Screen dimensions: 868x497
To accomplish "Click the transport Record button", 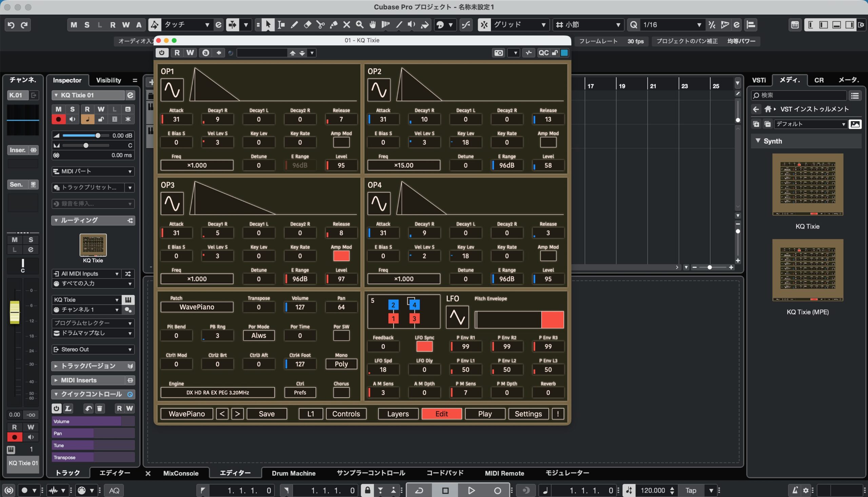I will [x=497, y=491].
